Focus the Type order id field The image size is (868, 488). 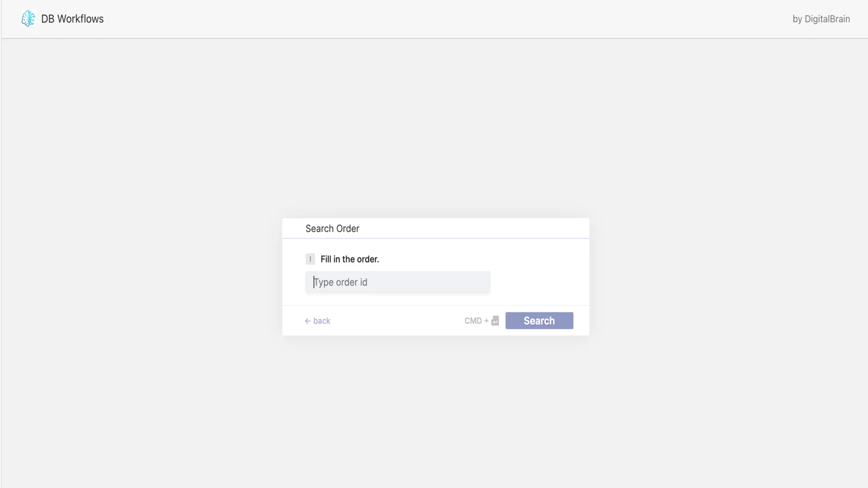pyautogui.click(x=397, y=282)
